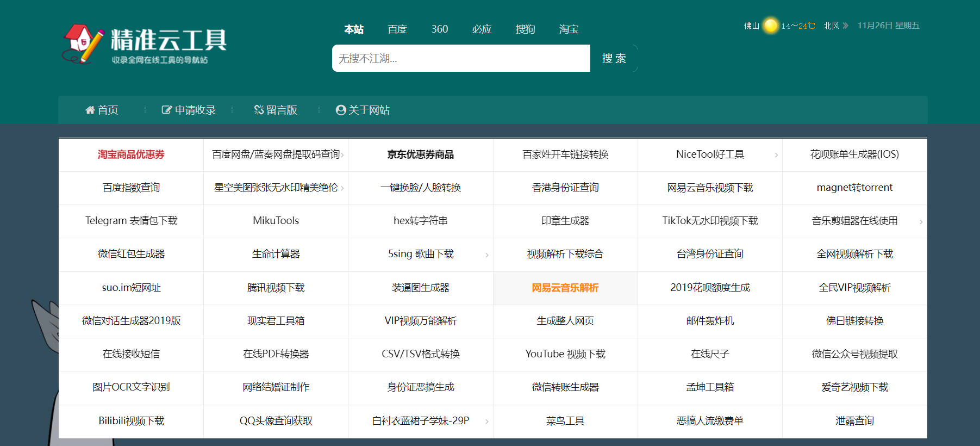
Task: Click the home icon beside 首页
Action: click(x=90, y=110)
